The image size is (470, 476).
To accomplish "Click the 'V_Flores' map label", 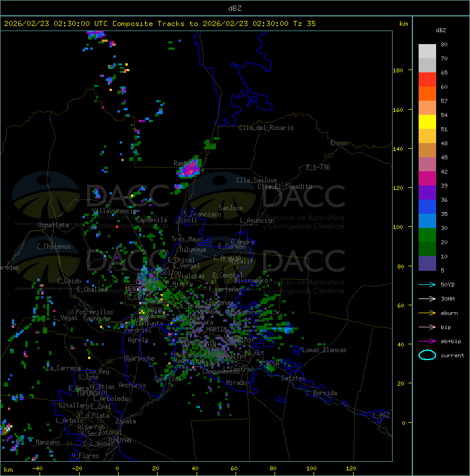I will [85, 456].
